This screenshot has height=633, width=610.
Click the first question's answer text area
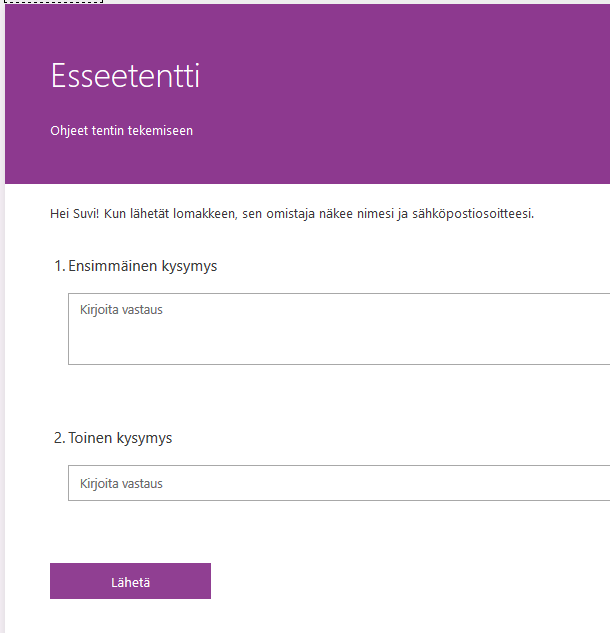coord(338,329)
